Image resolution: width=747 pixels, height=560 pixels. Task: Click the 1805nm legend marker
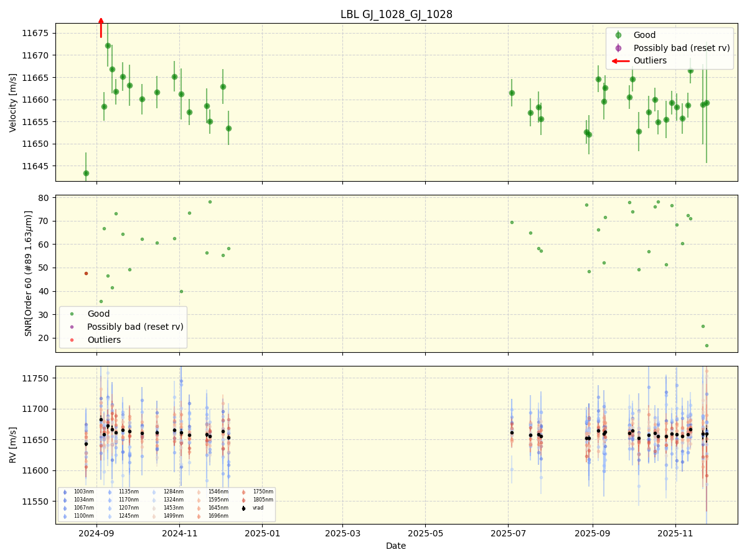point(243,500)
